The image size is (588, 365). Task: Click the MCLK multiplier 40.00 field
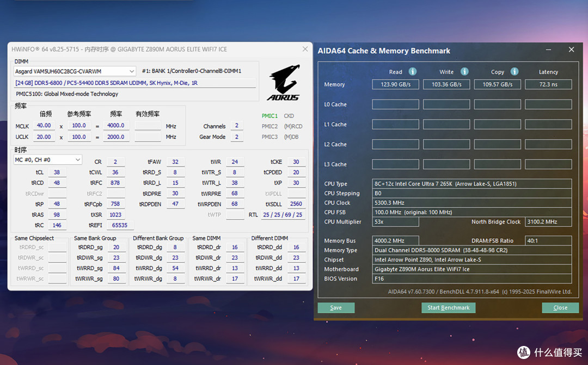pos(44,126)
